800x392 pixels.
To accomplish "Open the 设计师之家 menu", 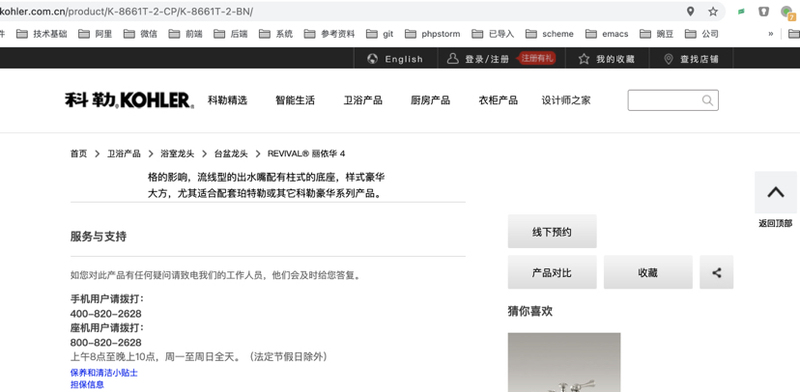I will point(566,100).
